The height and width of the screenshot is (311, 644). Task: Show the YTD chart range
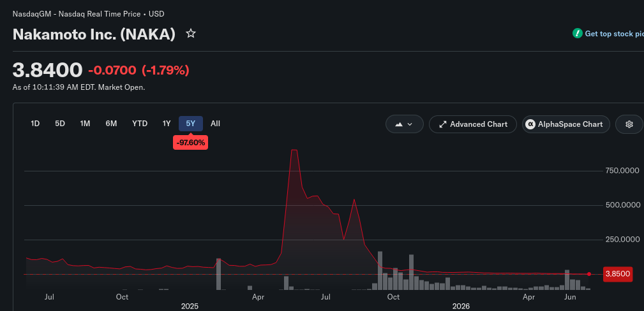(140, 124)
